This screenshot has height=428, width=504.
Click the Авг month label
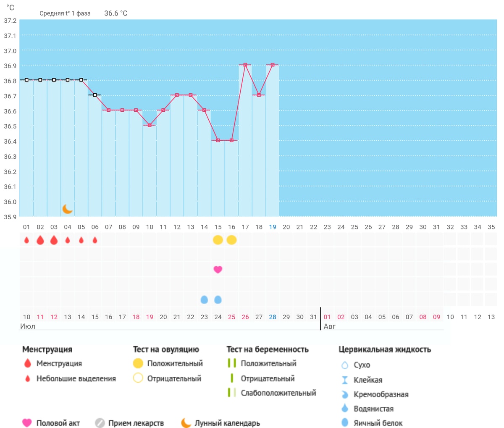(329, 326)
